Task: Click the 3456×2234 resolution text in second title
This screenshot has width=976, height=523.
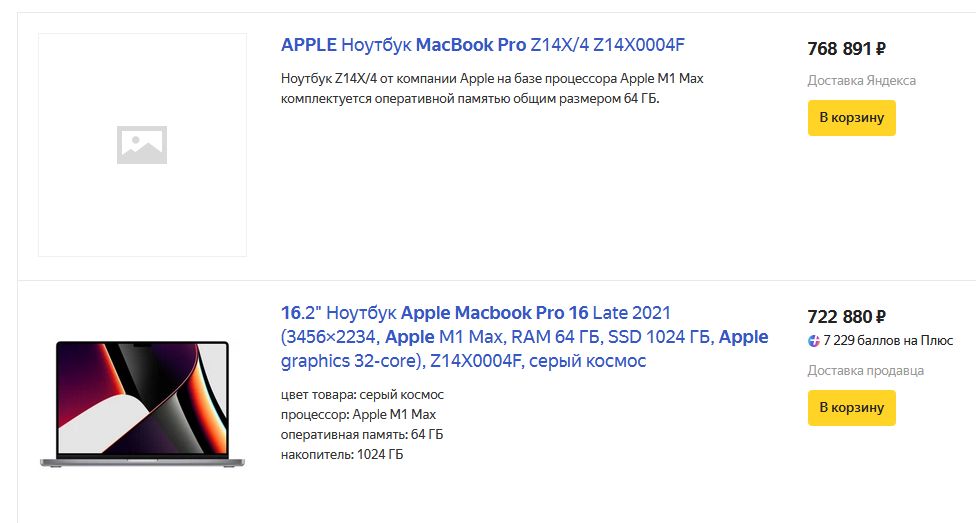Action: coord(330,337)
